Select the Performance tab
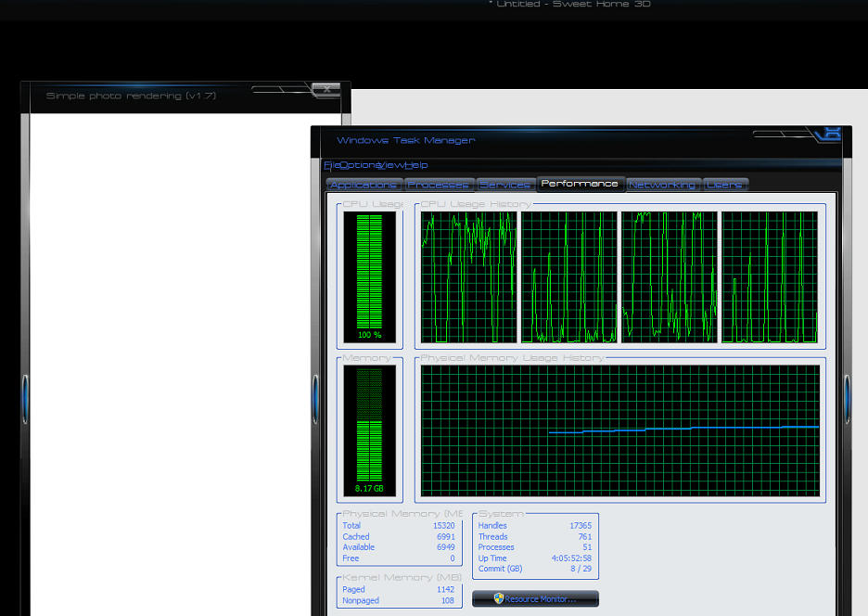Image resolution: width=868 pixels, height=616 pixels. click(580, 184)
